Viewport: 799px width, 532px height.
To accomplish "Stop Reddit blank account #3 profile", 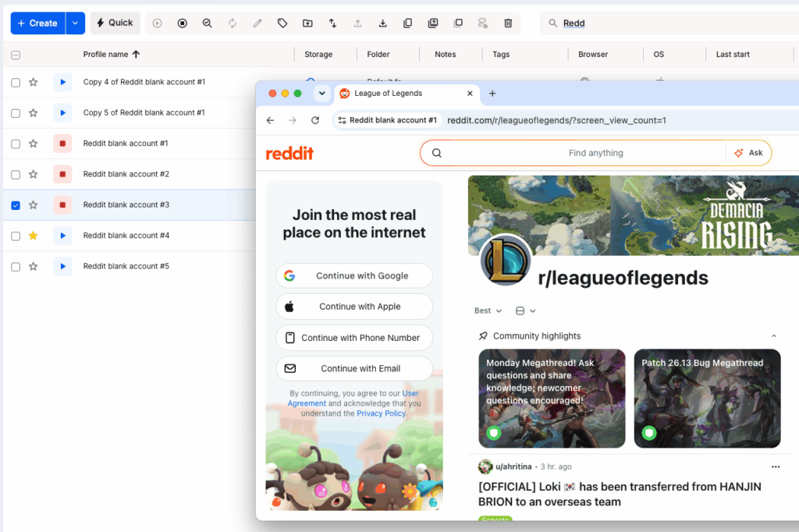I will click(62, 205).
